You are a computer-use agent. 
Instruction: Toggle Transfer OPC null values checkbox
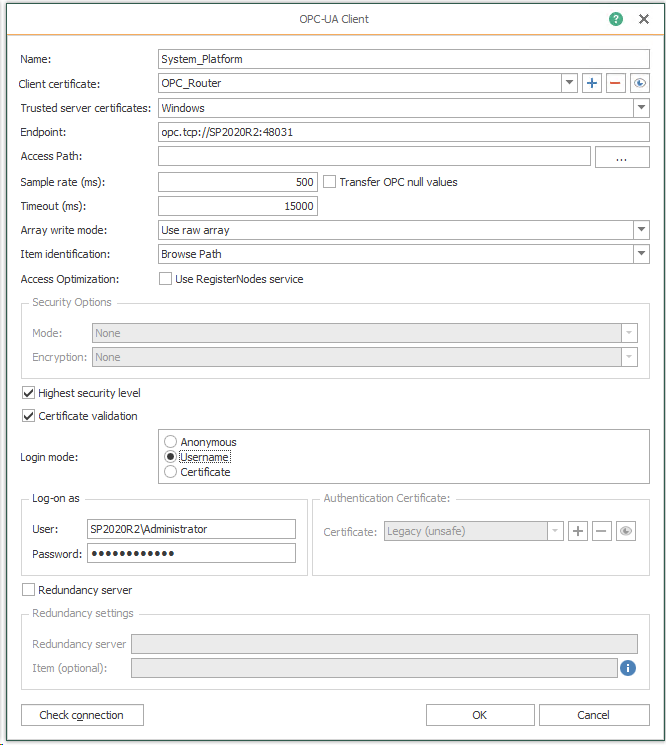click(x=329, y=182)
